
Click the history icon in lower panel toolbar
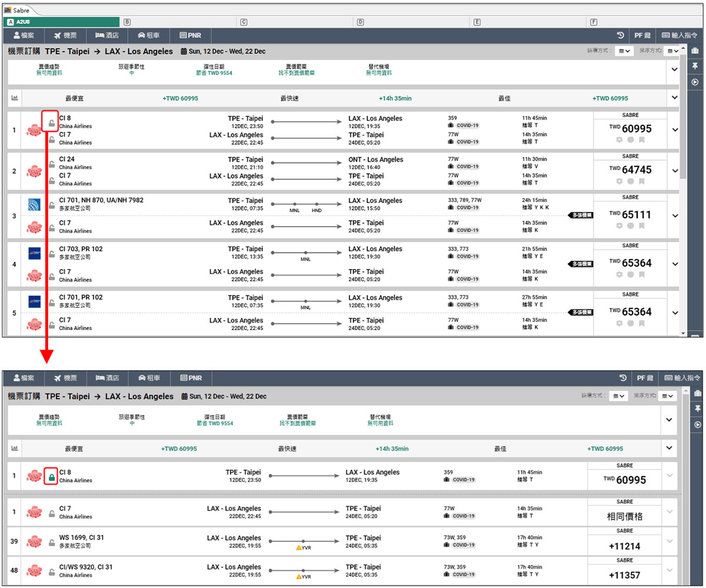623,378
